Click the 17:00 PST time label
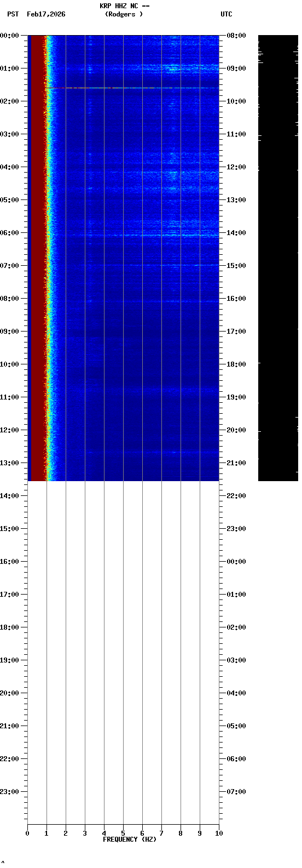The width and height of the screenshot is (302, 868). tap(9, 595)
